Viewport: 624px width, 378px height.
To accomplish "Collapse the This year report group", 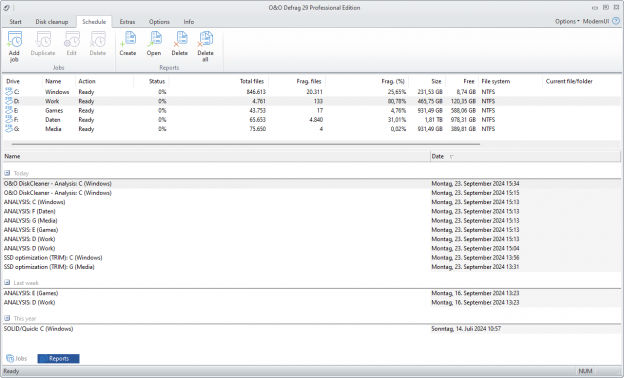I will 7,318.
